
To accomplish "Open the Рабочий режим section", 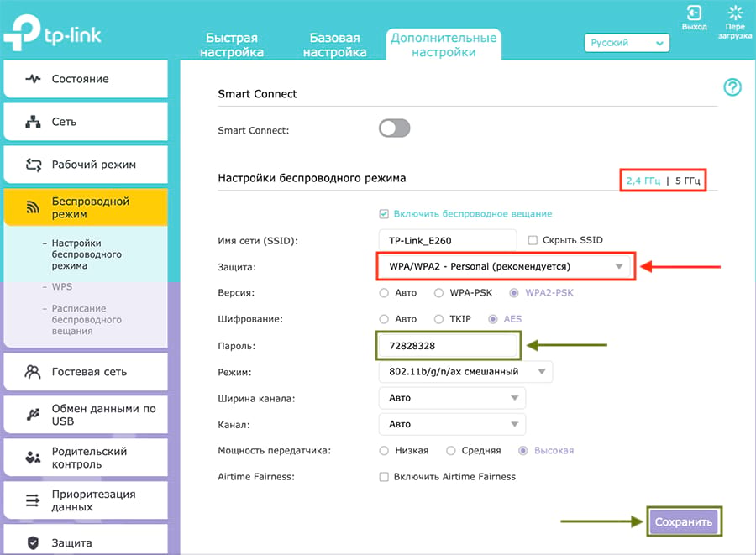I will [x=86, y=165].
